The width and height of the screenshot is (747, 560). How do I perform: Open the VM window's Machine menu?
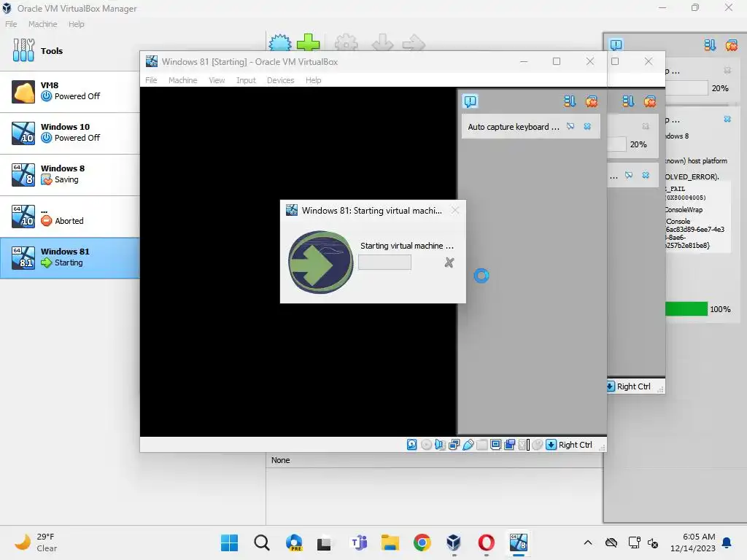183,80
